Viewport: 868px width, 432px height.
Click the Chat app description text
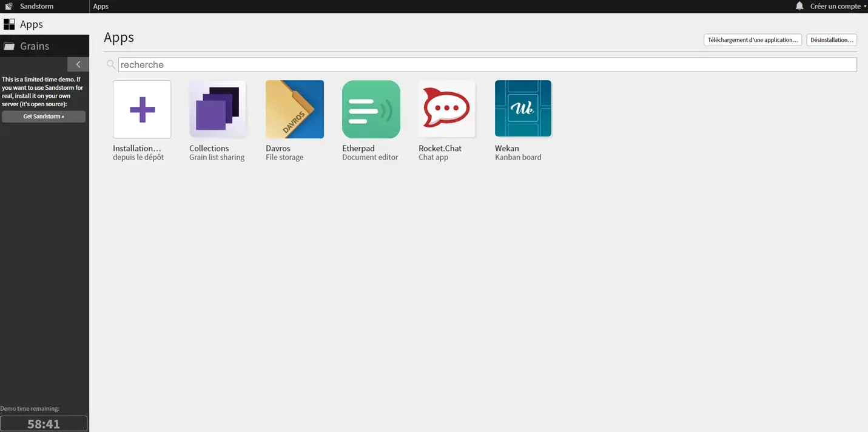433,157
